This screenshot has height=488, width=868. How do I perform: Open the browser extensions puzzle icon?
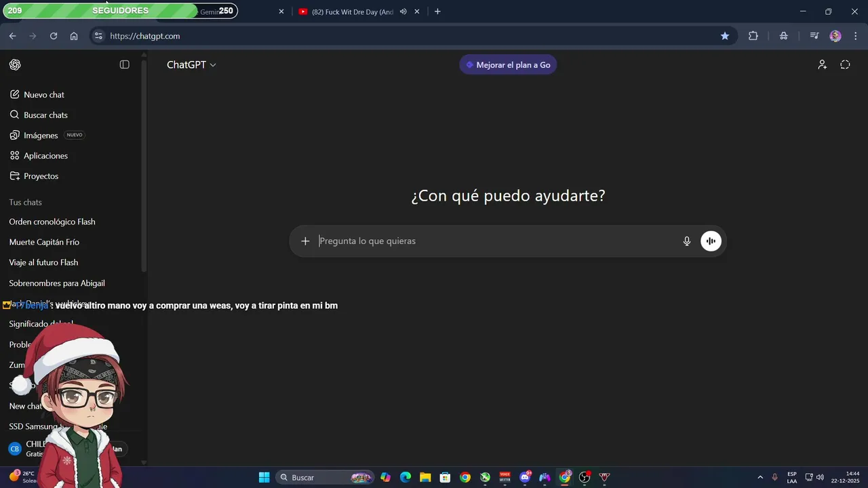click(x=753, y=36)
